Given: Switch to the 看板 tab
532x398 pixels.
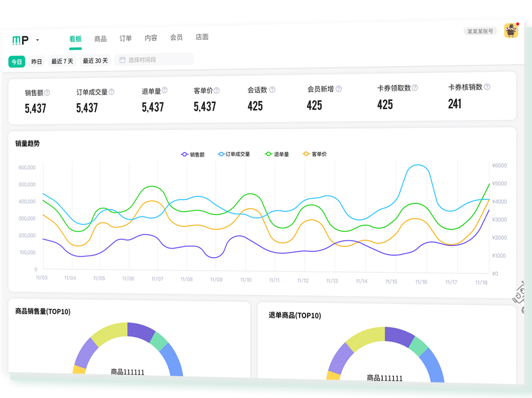Looking at the screenshot, I should click(75, 39).
